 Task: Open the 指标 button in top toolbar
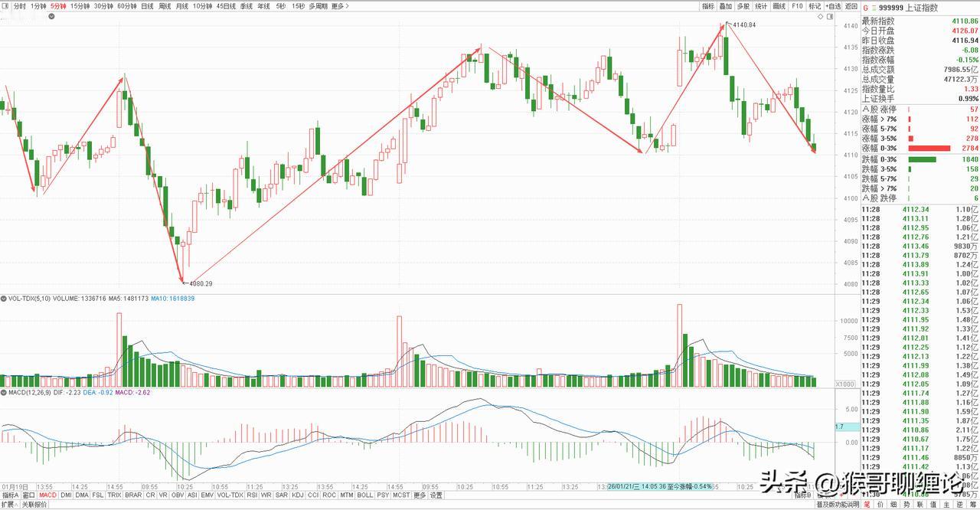point(708,6)
